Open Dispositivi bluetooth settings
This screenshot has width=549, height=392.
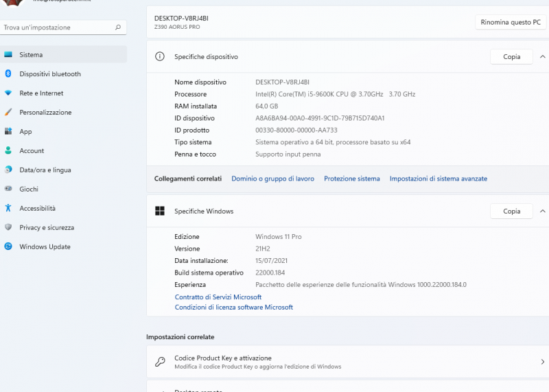[x=63, y=74]
